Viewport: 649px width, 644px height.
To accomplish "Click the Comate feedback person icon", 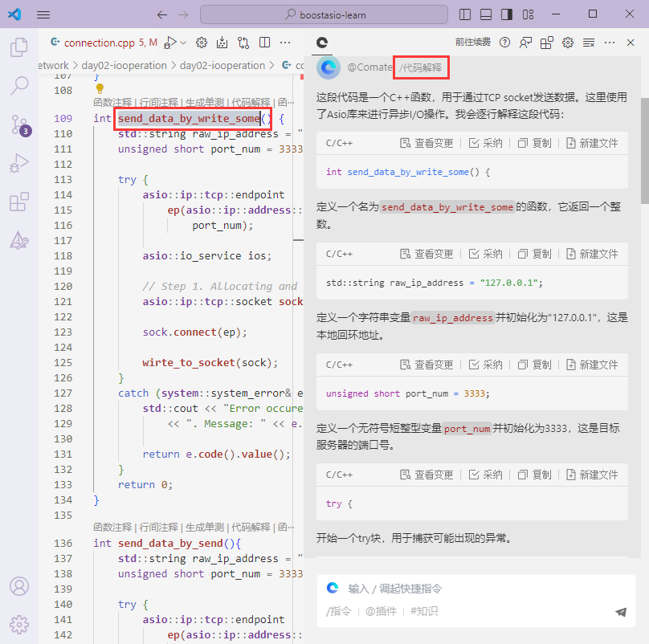I will [525, 43].
